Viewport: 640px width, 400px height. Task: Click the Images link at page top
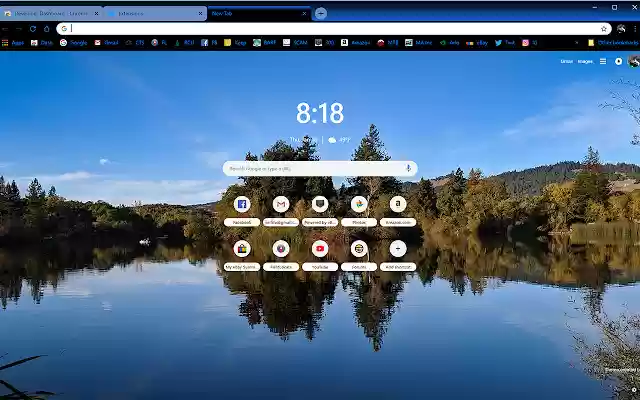(585, 61)
